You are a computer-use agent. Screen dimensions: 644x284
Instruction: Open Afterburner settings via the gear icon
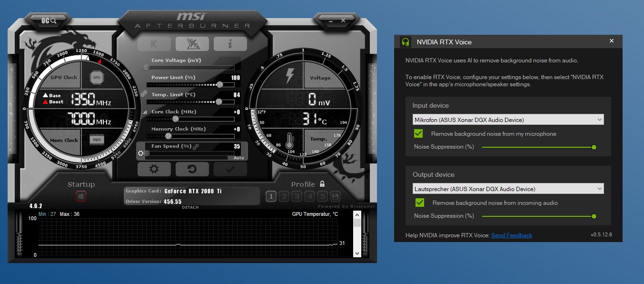(154, 169)
